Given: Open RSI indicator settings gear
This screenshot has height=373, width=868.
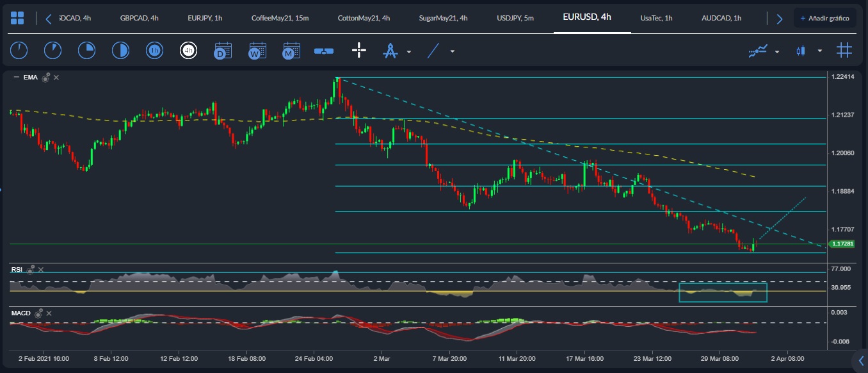Looking at the screenshot, I should click(31, 270).
